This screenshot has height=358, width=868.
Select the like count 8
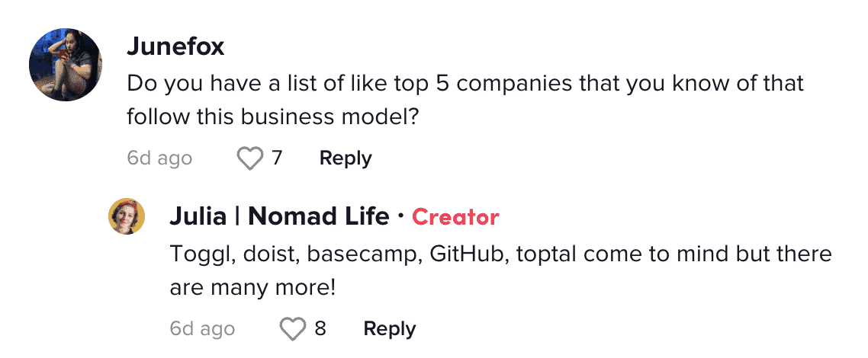pos(320,329)
